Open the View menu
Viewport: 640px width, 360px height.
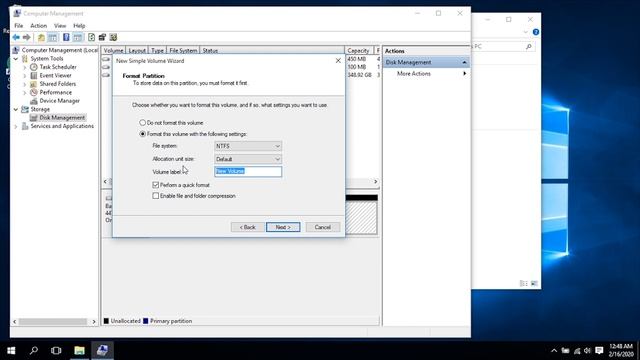[x=60, y=26]
